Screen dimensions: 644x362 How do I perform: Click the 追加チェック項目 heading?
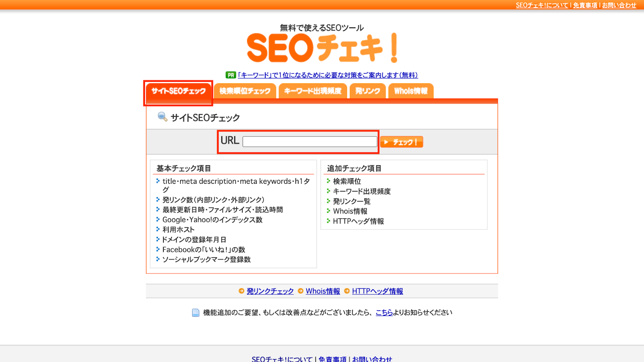(354, 169)
